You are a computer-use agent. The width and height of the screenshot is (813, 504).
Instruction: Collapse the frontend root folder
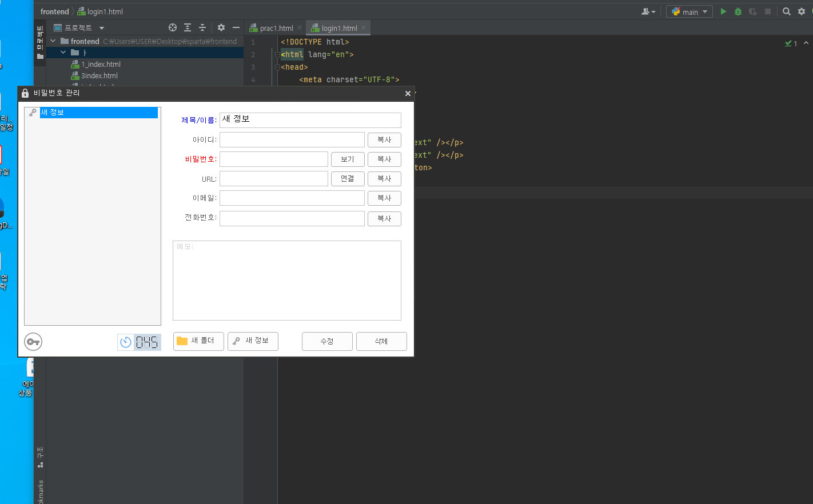53,41
